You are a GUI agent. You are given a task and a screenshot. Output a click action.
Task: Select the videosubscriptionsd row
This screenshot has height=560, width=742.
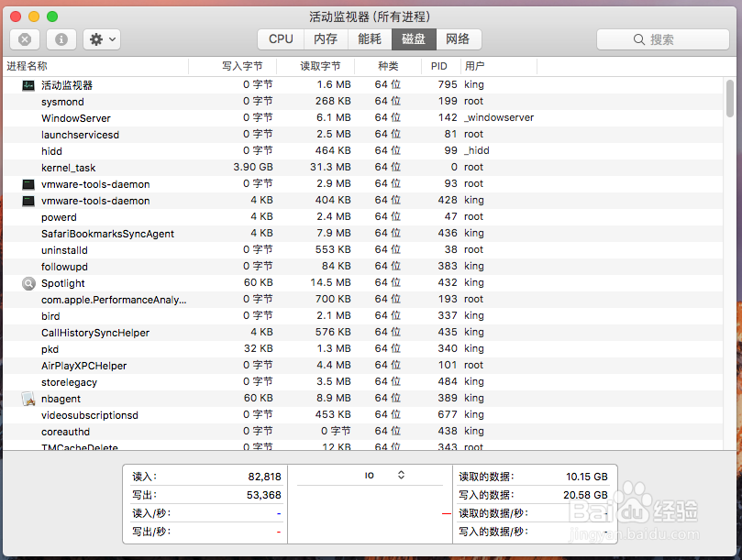pos(363,415)
